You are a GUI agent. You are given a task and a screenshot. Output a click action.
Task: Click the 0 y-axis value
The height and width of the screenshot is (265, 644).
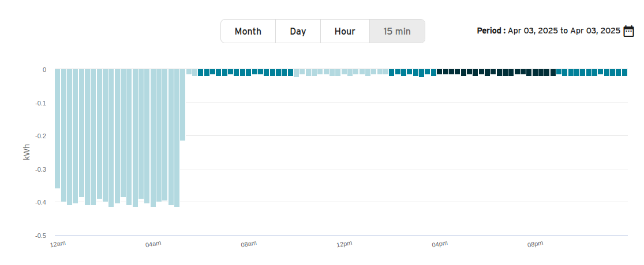[44, 70]
